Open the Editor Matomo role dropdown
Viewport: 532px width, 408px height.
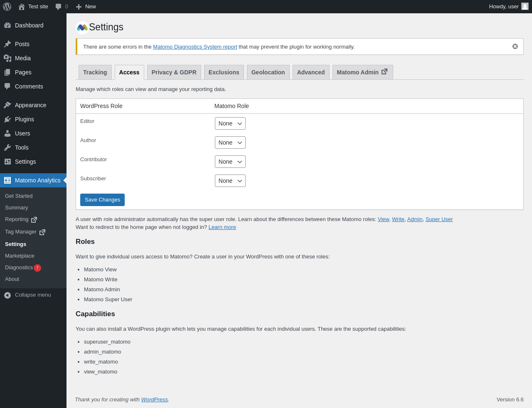(x=230, y=123)
